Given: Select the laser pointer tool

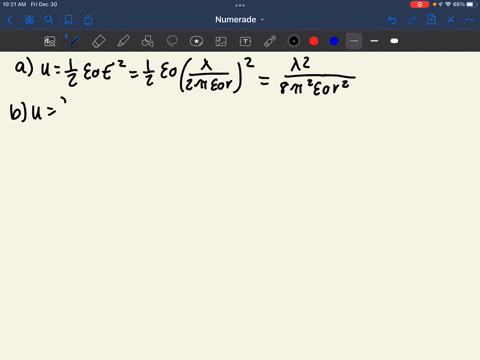Looking at the screenshot, I should (270, 41).
